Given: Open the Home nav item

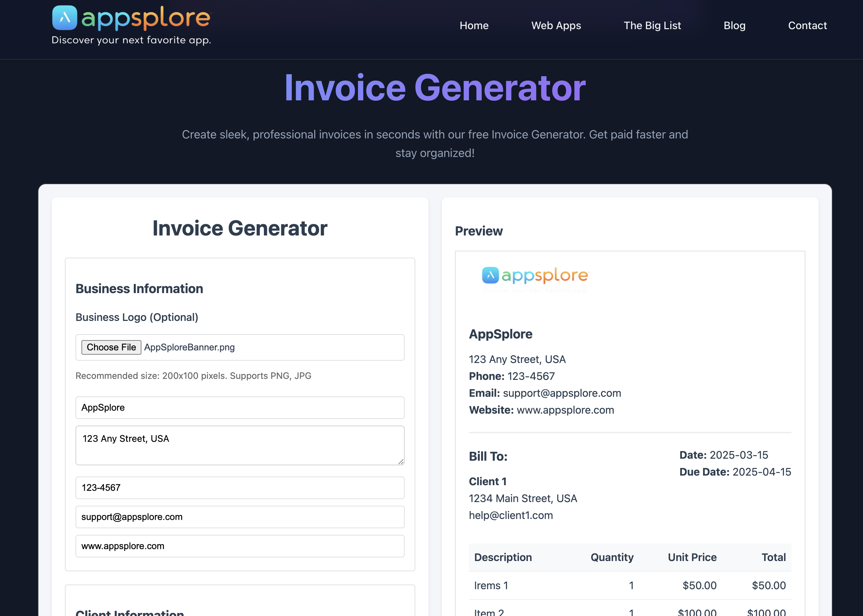Looking at the screenshot, I should pyautogui.click(x=474, y=26).
